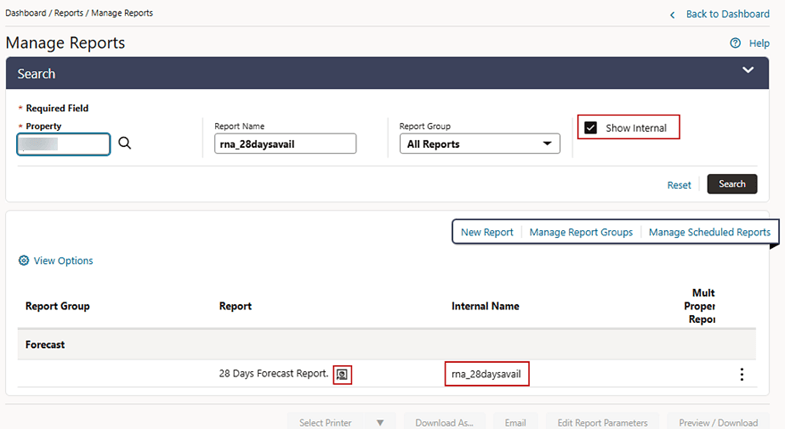This screenshot has width=785, height=429.
Task: Go Back to Dashboard
Action: coord(727,14)
